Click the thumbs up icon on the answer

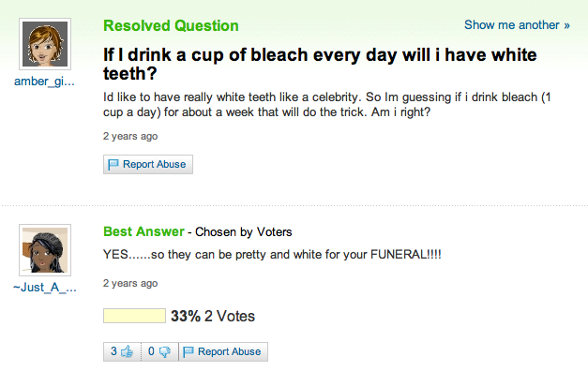point(128,352)
